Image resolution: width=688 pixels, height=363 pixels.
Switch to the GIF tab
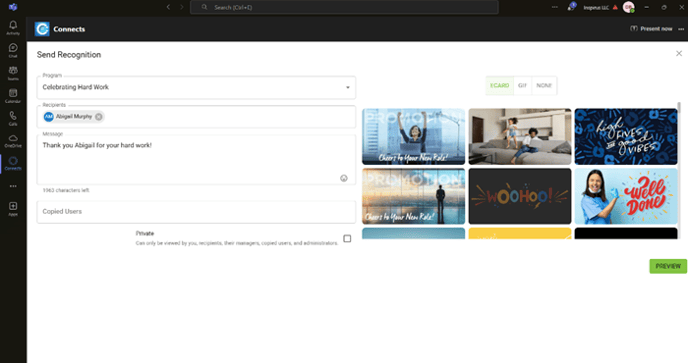522,86
